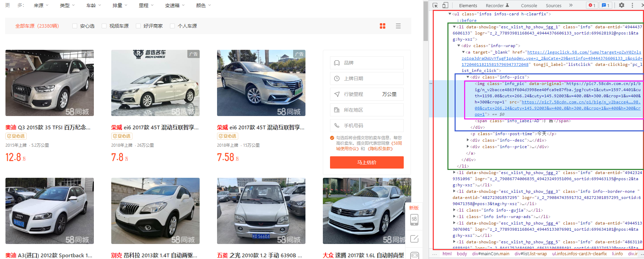This screenshot has height=259, width=644.
Task: Click the 《隐私权条款》 link
Action: coord(380,149)
